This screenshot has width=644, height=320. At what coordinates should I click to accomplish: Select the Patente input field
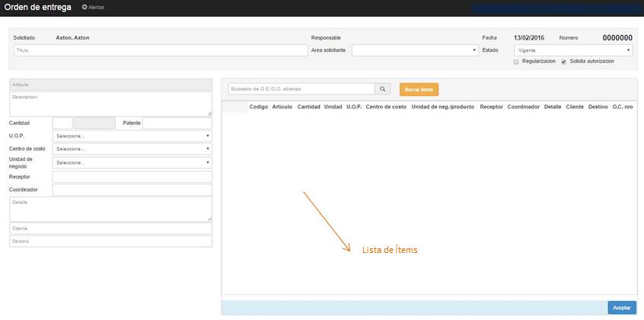(x=177, y=123)
